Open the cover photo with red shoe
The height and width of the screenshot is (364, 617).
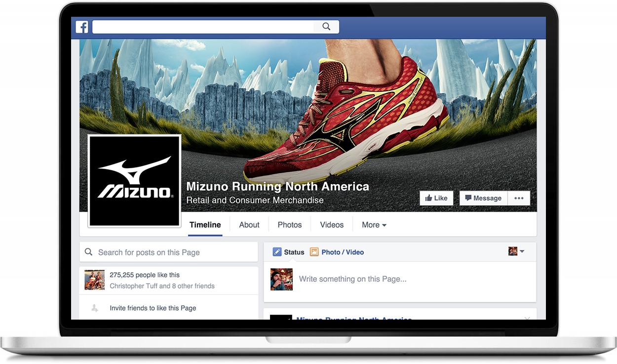[x=308, y=126]
